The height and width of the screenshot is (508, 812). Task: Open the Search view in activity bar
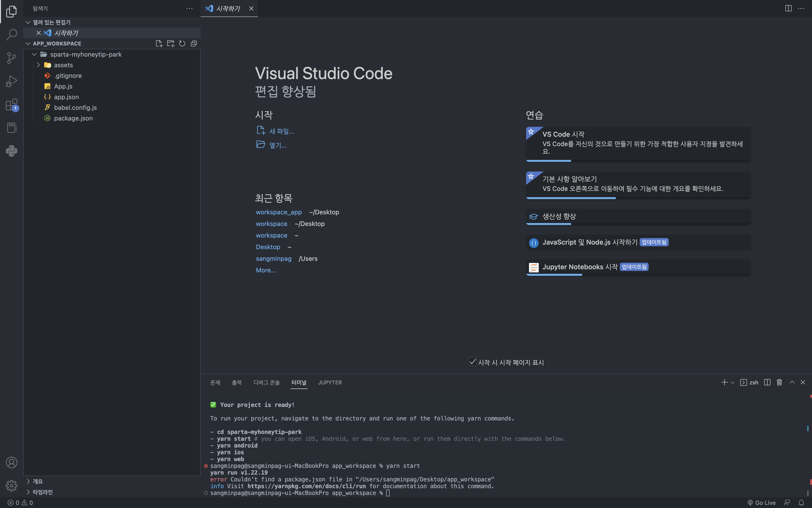[x=11, y=35]
